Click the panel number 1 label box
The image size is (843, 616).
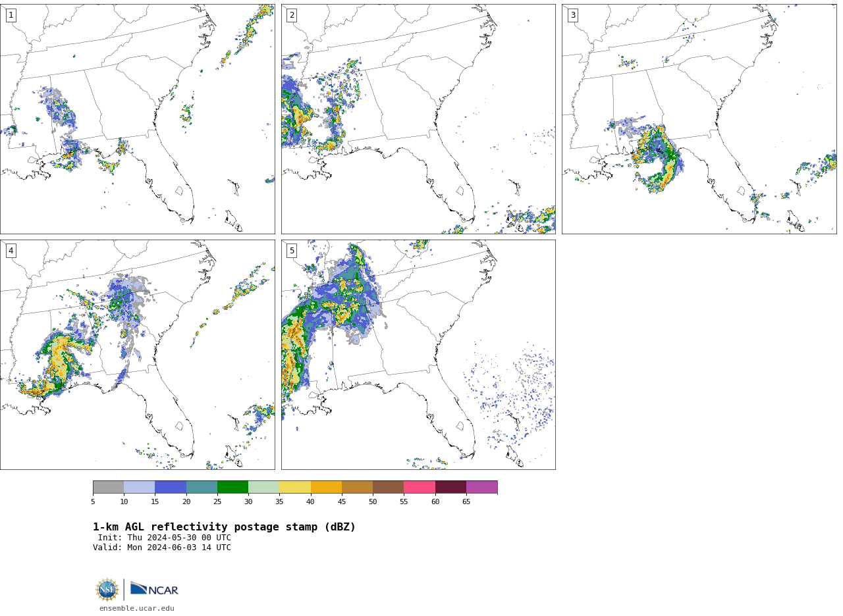tap(11, 15)
